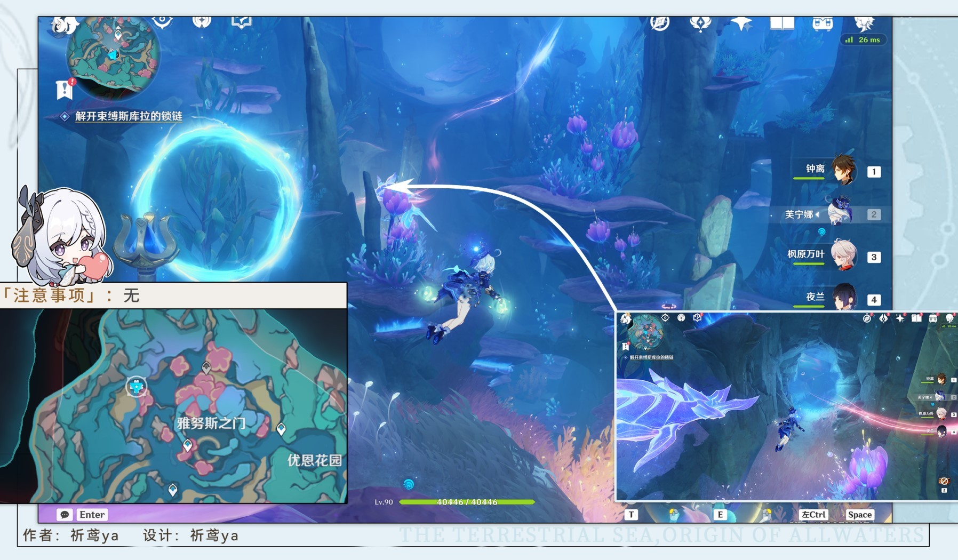Open the Wish star icon
The image size is (958, 560).
741,23
